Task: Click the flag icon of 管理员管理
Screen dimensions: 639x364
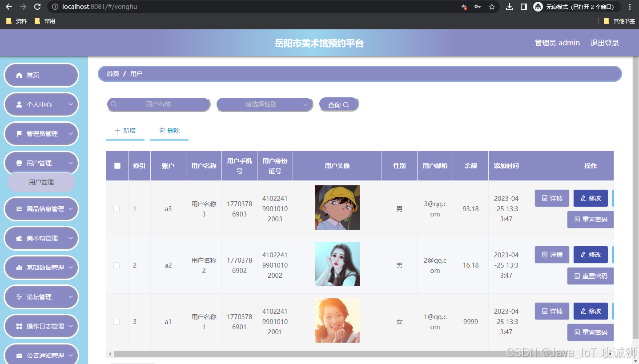Action: pyautogui.click(x=19, y=134)
